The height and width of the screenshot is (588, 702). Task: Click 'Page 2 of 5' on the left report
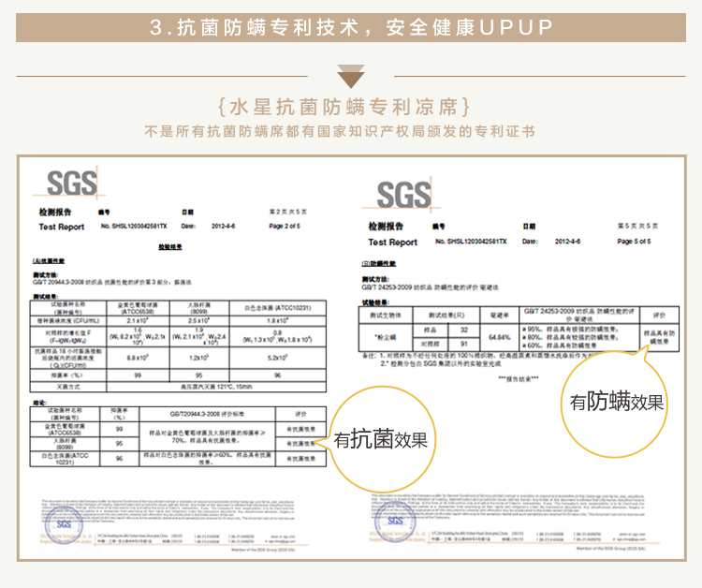tap(285, 227)
